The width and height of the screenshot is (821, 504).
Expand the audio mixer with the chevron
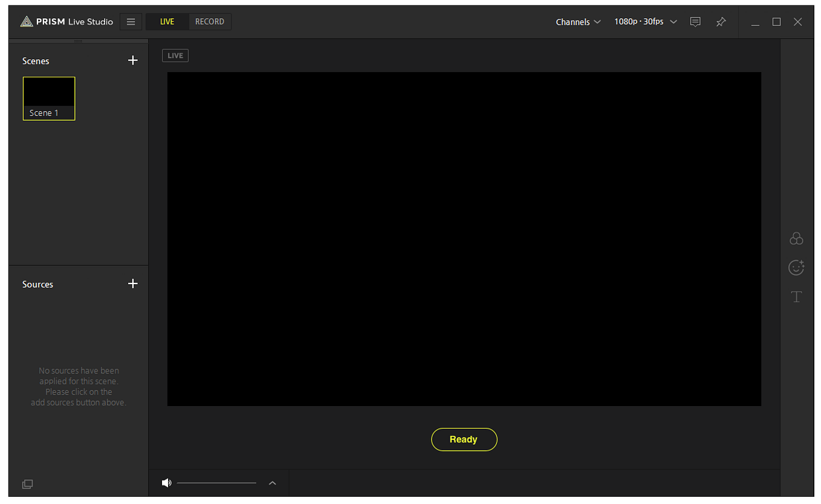pos(272,483)
